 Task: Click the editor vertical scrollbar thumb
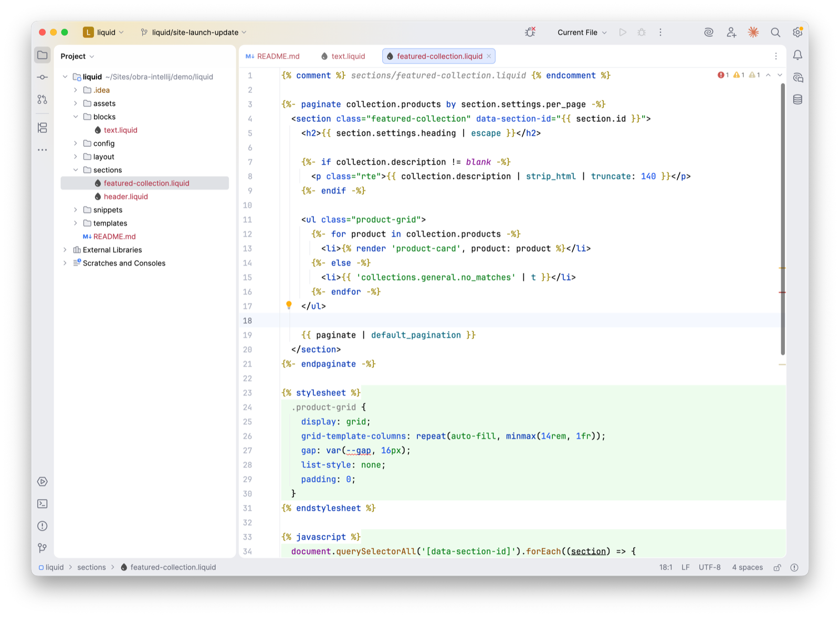pos(782,219)
